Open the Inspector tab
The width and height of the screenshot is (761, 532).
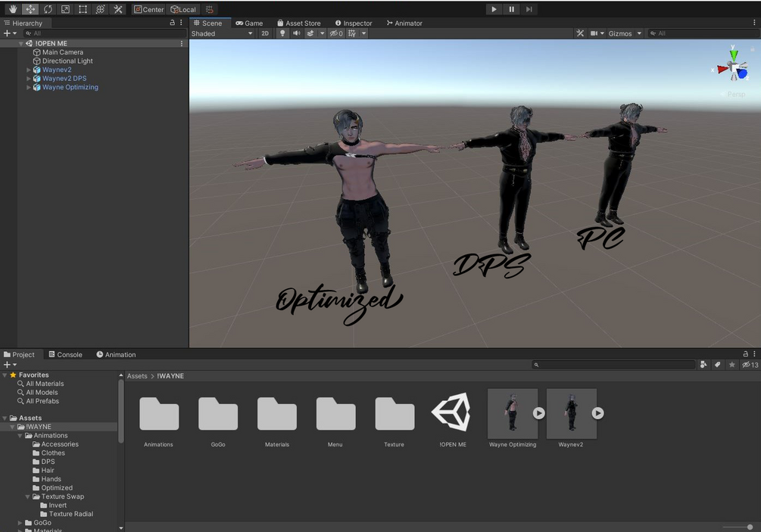click(354, 23)
